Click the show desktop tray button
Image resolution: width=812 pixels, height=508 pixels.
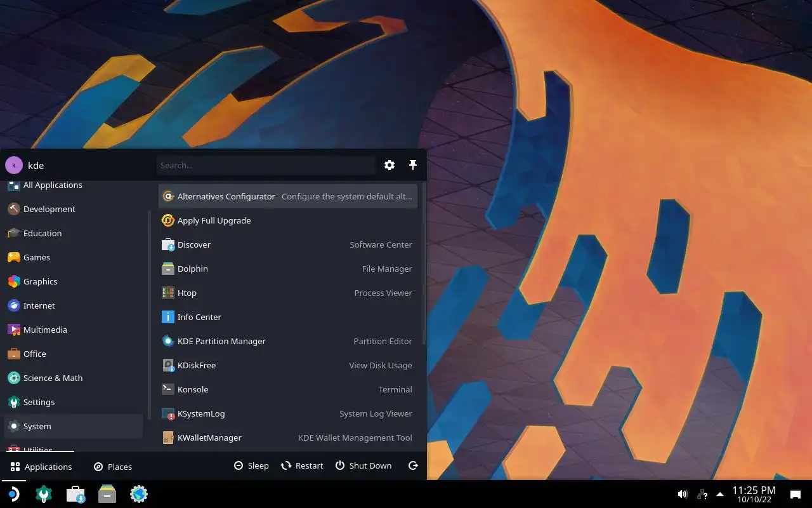(x=795, y=494)
